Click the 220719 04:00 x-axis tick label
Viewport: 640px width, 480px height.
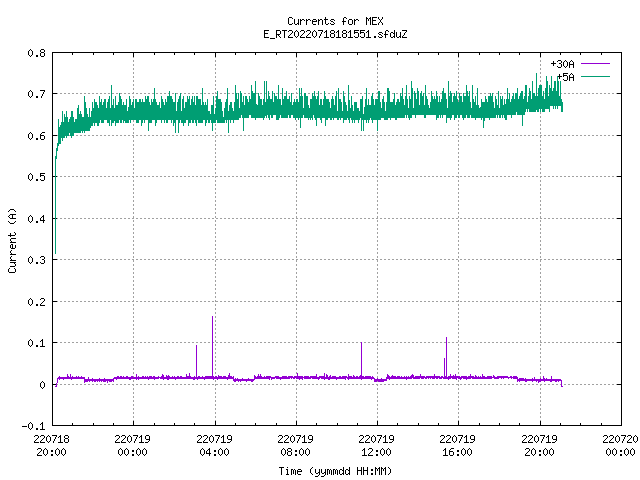coord(214,446)
